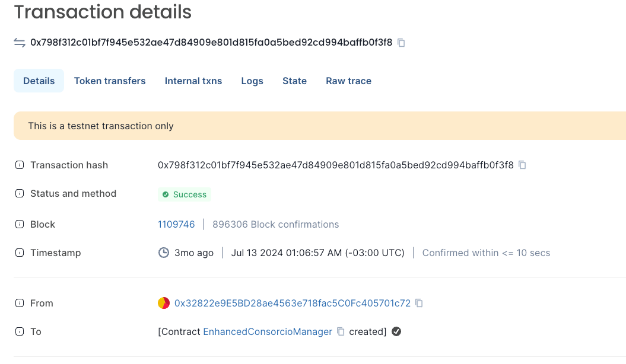The height and width of the screenshot is (364, 626).
Task: Click the info icon beside Timestamp
Action: coord(20,253)
